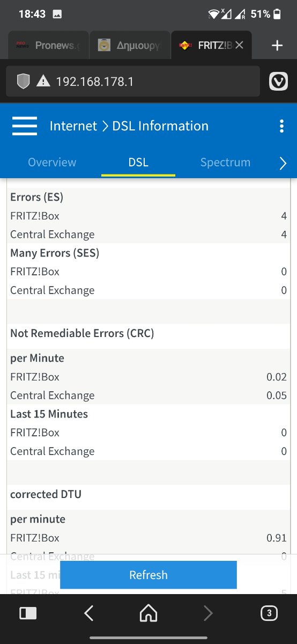Open the tab switcher showing 3 tabs
Viewport: 297px width, 644px height.
pos(269,613)
